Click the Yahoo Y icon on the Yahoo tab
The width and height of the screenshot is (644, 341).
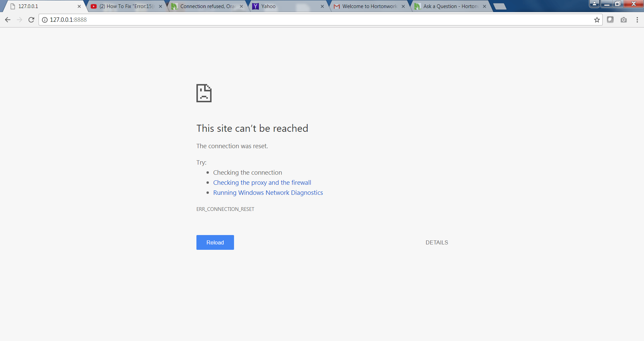[256, 6]
